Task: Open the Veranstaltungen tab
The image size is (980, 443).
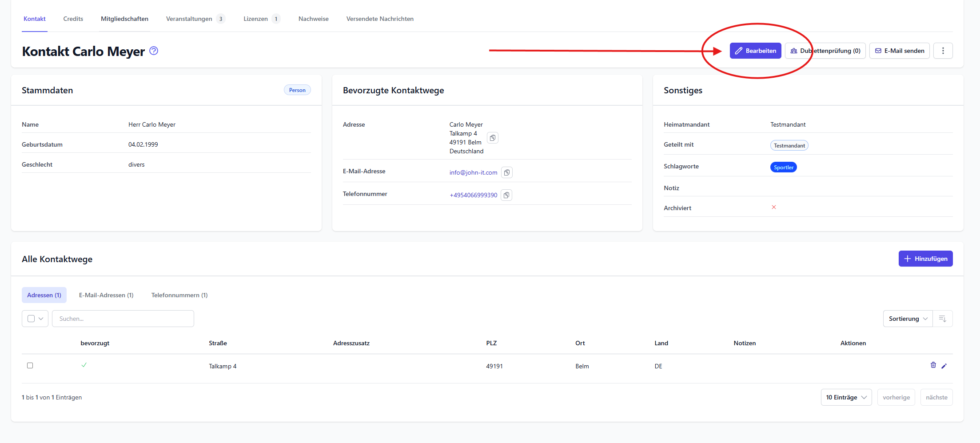Action: (x=189, y=19)
